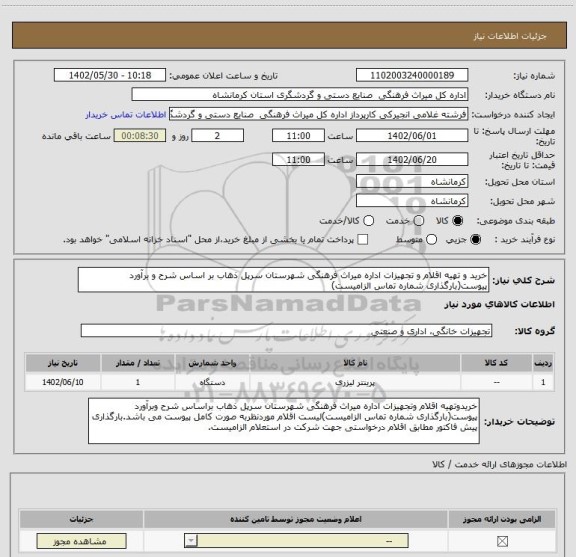Click the price validity hour 11:00 field

(298, 159)
